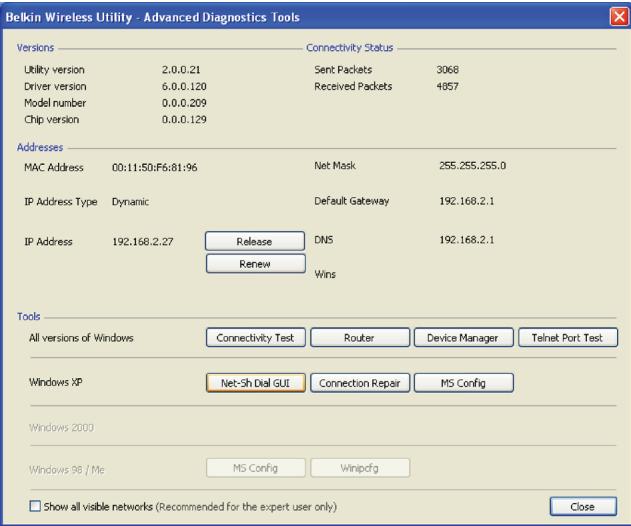Screen dimensions: 631x526
Task: Launch Device Manager
Action: pos(463,338)
